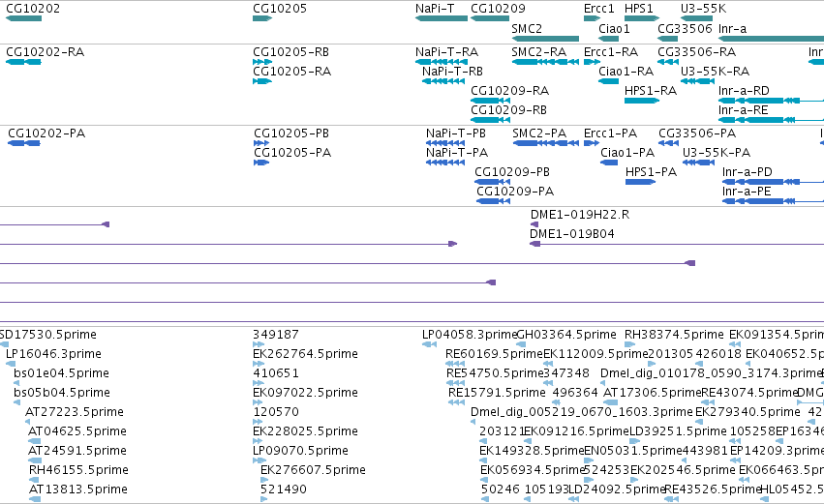Open the U3-55K gene label
The image size is (824, 504).
(x=703, y=9)
